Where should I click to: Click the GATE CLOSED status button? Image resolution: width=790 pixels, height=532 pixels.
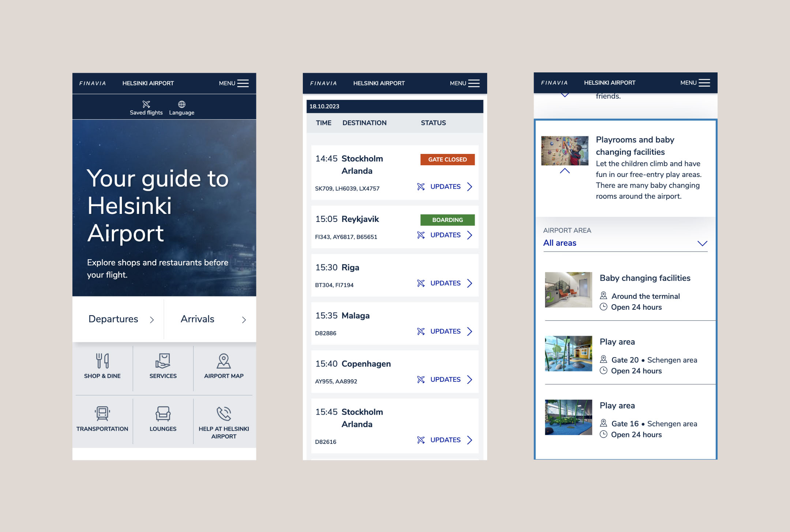point(447,159)
